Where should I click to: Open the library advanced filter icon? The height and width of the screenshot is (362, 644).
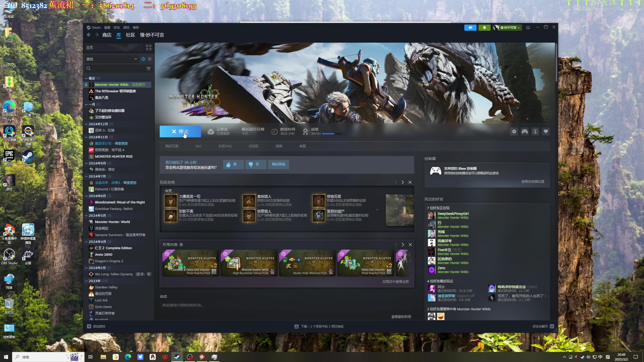pyautogui.click(x=149, y=68)
